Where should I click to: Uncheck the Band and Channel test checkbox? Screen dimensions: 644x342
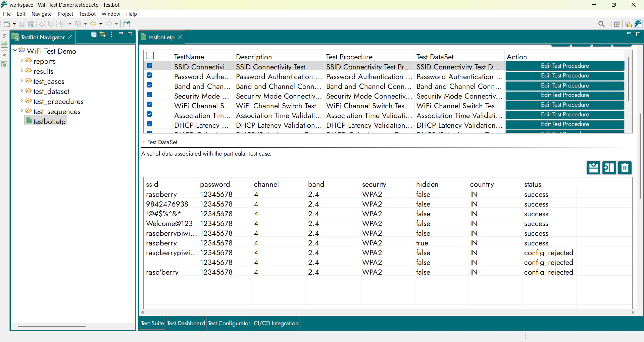(x=149, y=85)
